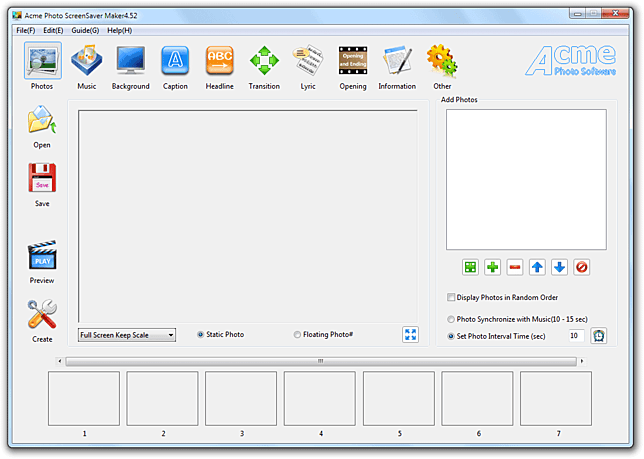This screenshot has width=644, height=459.
Task: Add a photo with the green plus button
Action: pyautogui.click(x=492, y=267)
